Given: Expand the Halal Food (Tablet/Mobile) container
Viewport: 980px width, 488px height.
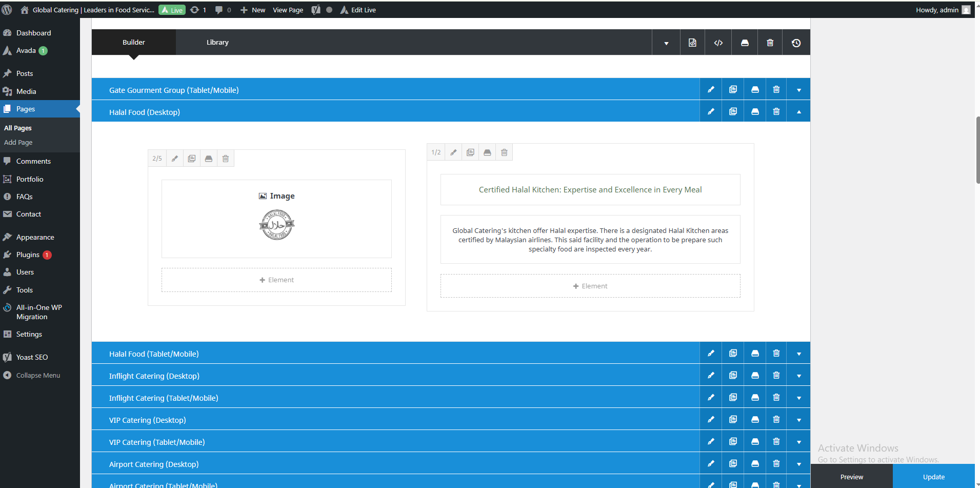Looking at the screenshot, I should coord(798,354).
